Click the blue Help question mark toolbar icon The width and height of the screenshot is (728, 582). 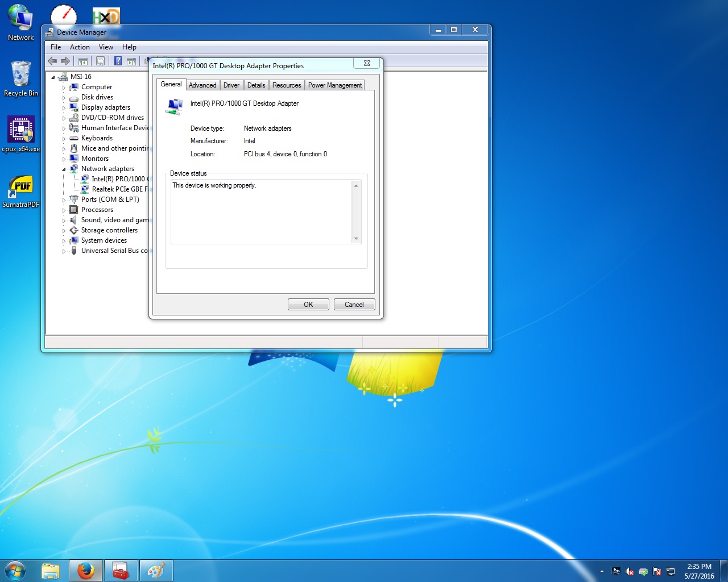pyautogui.click(x=118, y=61)
